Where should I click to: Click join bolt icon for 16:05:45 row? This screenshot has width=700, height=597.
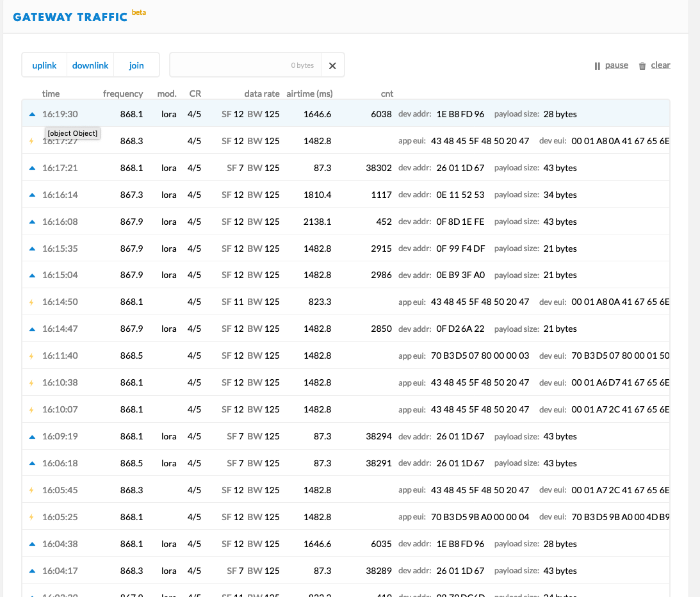pyautogui.click(x=31, y=490)
